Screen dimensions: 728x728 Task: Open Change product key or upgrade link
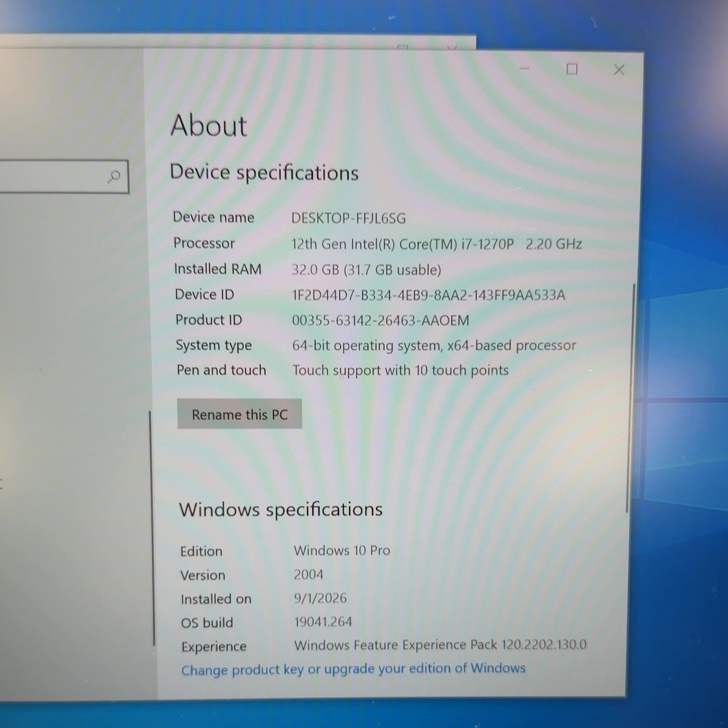click(353, 669)
